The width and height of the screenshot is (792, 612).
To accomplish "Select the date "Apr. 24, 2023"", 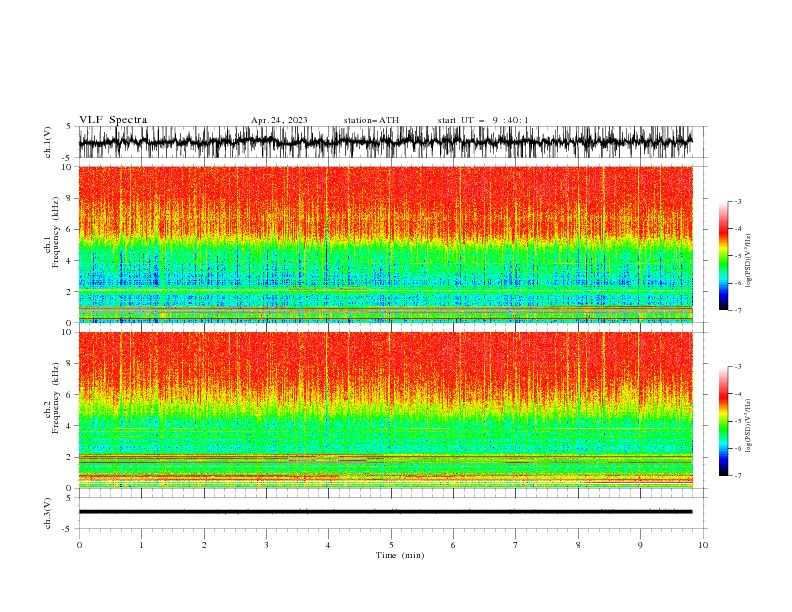I will (279, 120).
